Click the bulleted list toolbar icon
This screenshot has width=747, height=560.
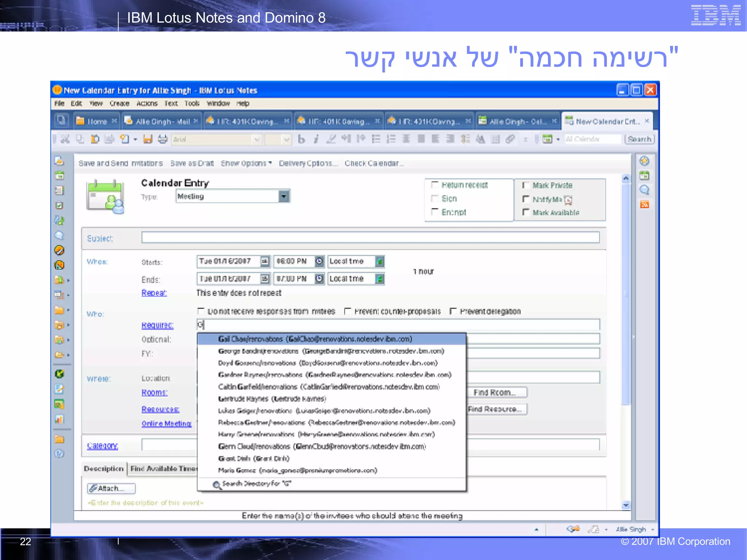(376, 139)
